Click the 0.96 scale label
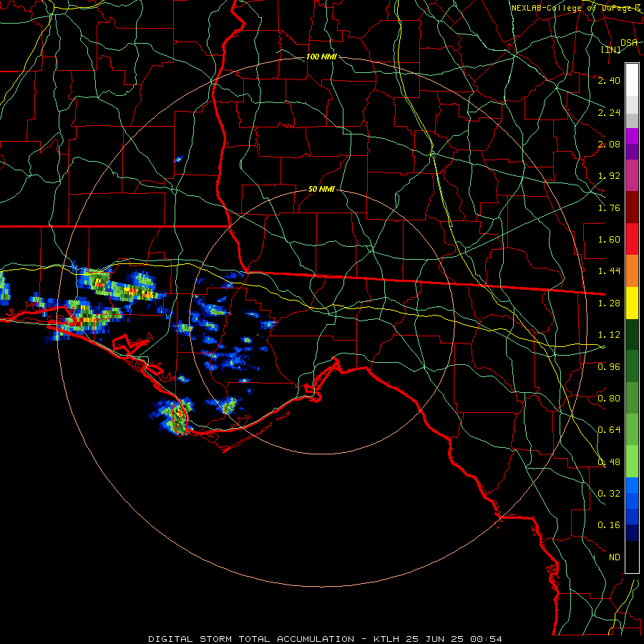The width and height of the screenshot is (644, 644). click(x=609, y=367)
